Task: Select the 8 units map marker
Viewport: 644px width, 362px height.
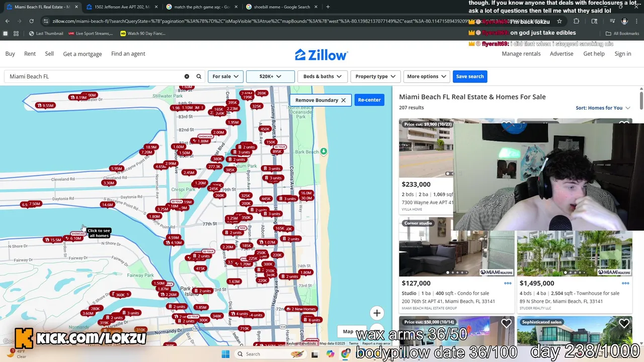Action: 311,320
